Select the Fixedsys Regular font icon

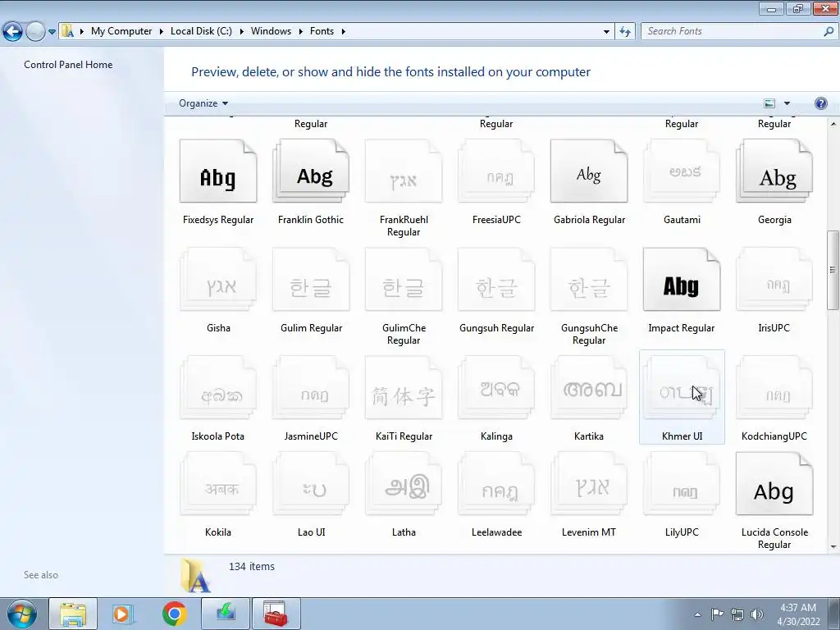coord(218,171)
